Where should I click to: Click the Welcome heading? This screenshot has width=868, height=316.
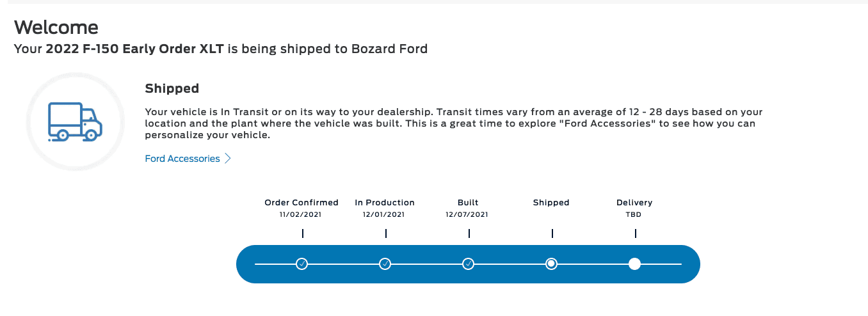click(56, 27)
